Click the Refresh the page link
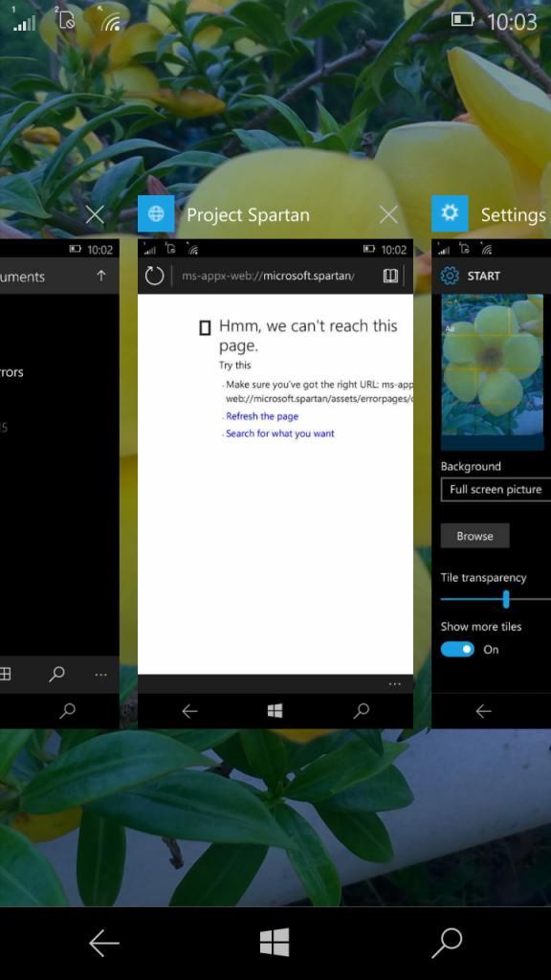 [262, 416]
